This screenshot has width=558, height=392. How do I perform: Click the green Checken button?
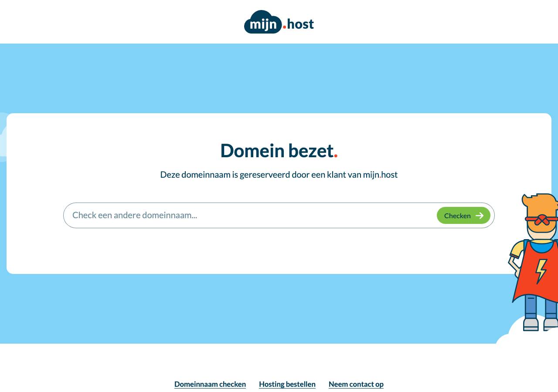click(463, 216)
